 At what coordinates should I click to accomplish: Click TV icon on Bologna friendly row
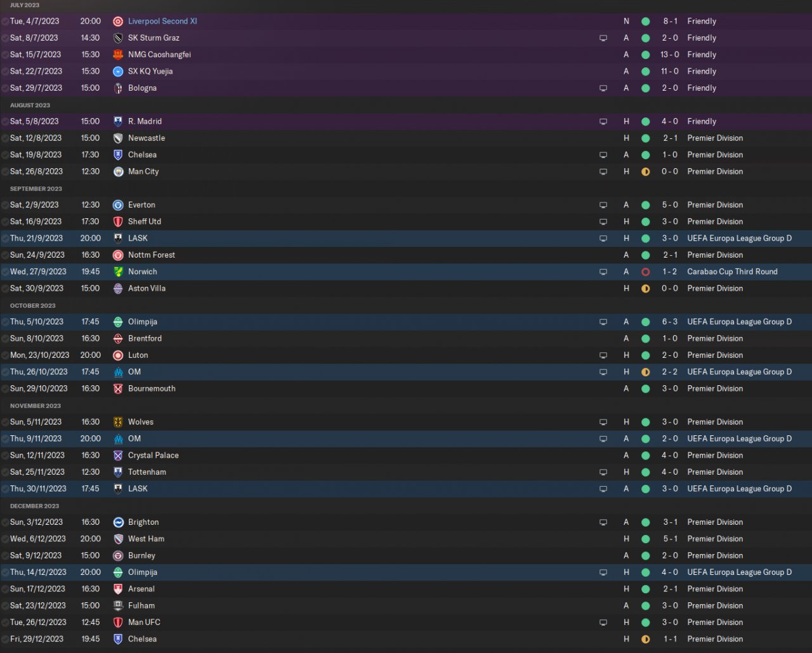coord(603,88)
